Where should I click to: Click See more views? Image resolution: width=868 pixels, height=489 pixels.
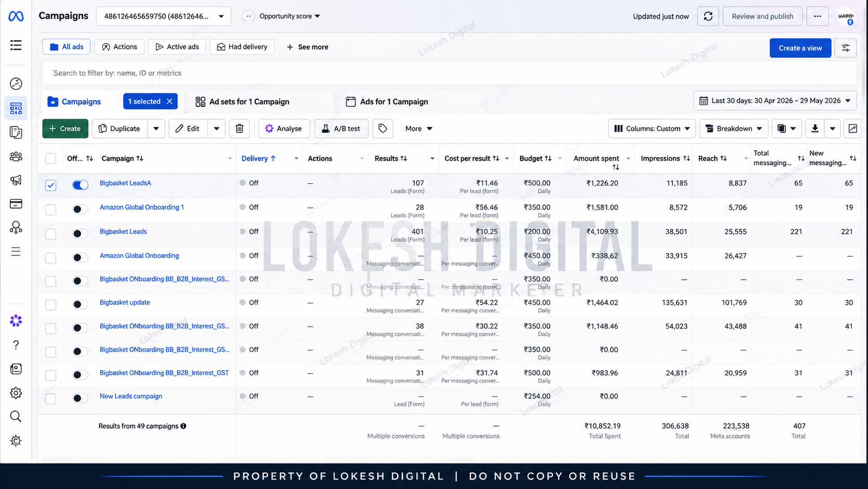(x=307, y=47)
